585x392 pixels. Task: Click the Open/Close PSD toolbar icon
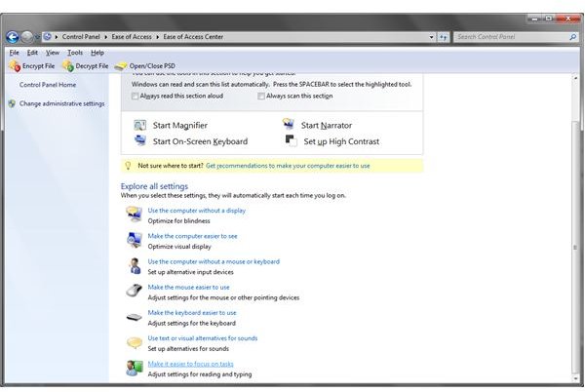coord(121,66)
